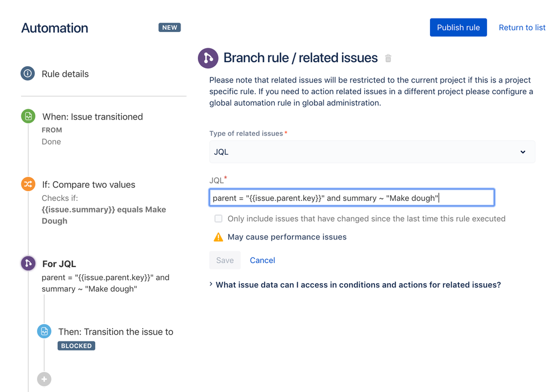Viewport: 560px width, 392px height.
Task: Click the blue Transition the issue action icon
Action: pyautogui.click(x=44, y=331)
